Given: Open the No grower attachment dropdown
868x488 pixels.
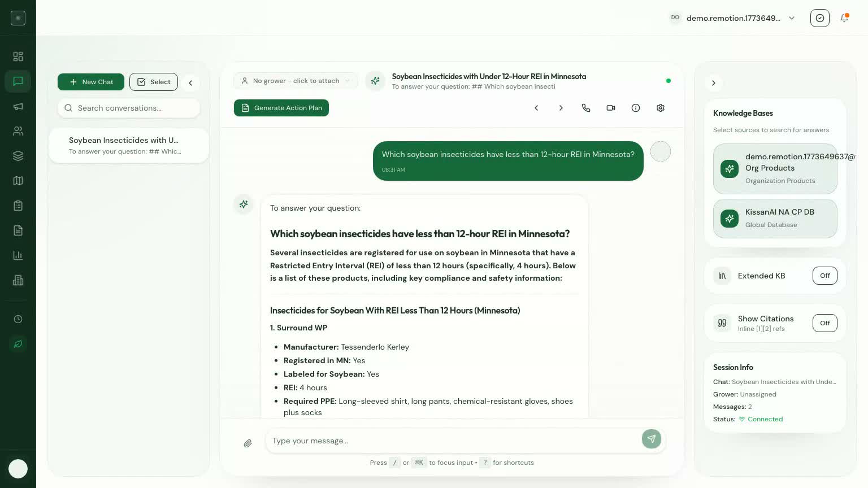Looking at the screenshot, I should coord(296,81).
